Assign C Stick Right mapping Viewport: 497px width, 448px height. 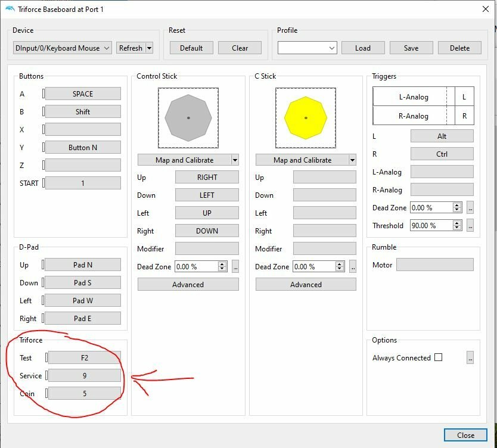pos(325,231)
